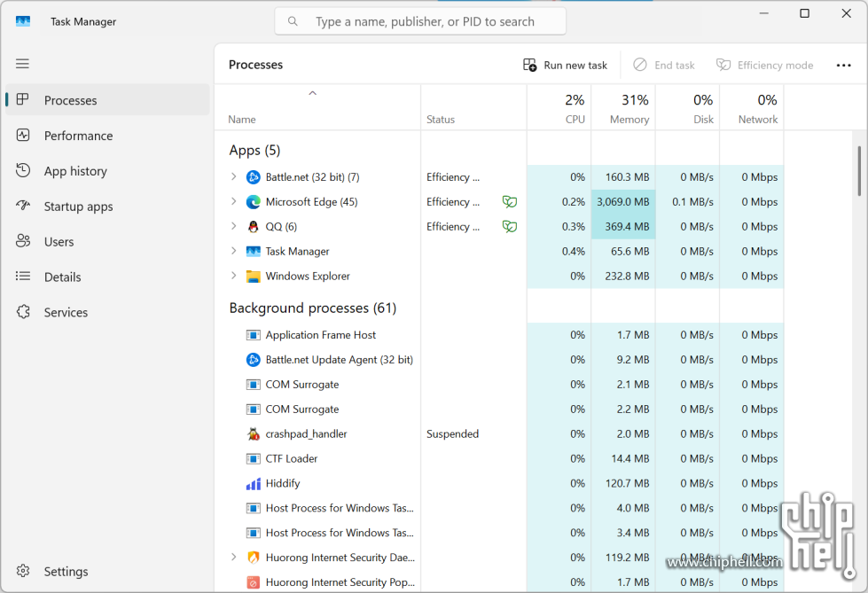Go to Startup apps page
868x593 pixels.
click(107, 207)
